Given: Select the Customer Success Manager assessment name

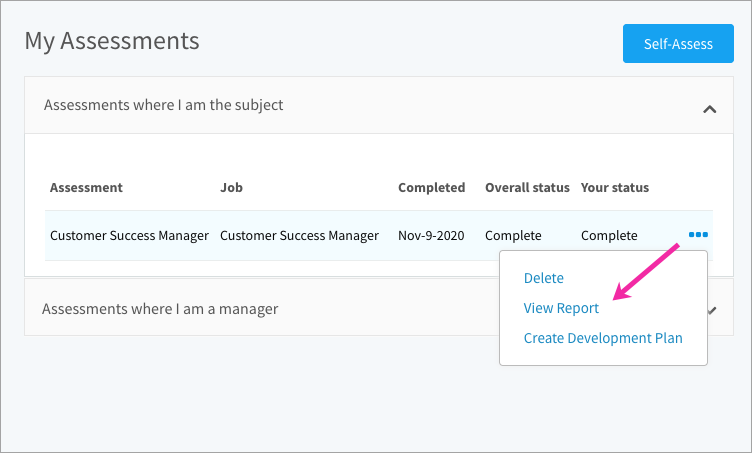Looking at the screenshot, I should click(129, 235).
